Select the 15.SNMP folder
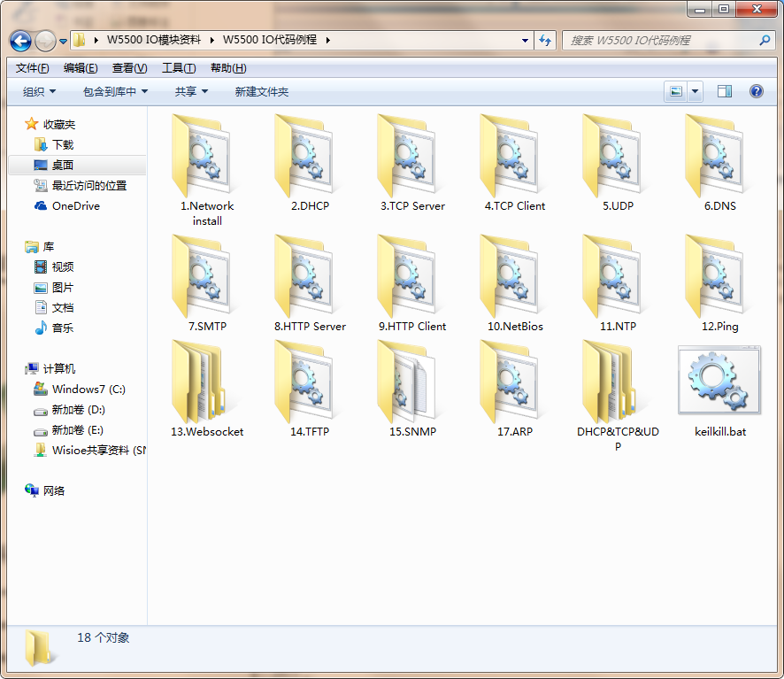 tap(412, 389)
